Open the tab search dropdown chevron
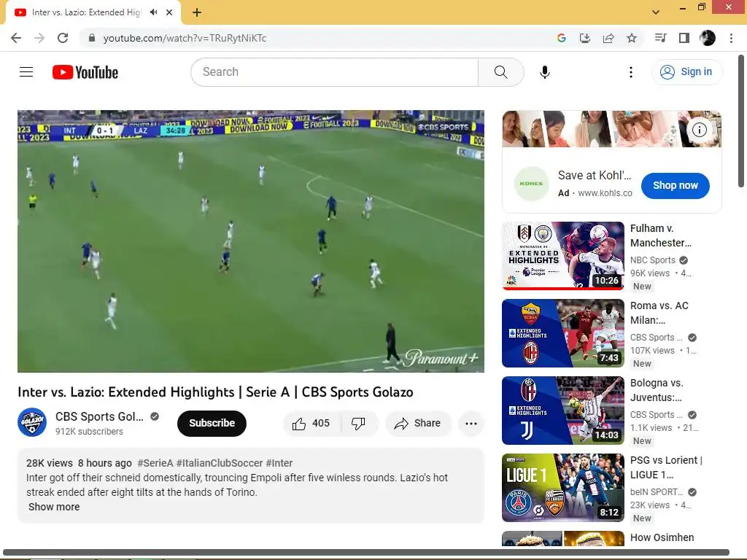 click(656, 12)
